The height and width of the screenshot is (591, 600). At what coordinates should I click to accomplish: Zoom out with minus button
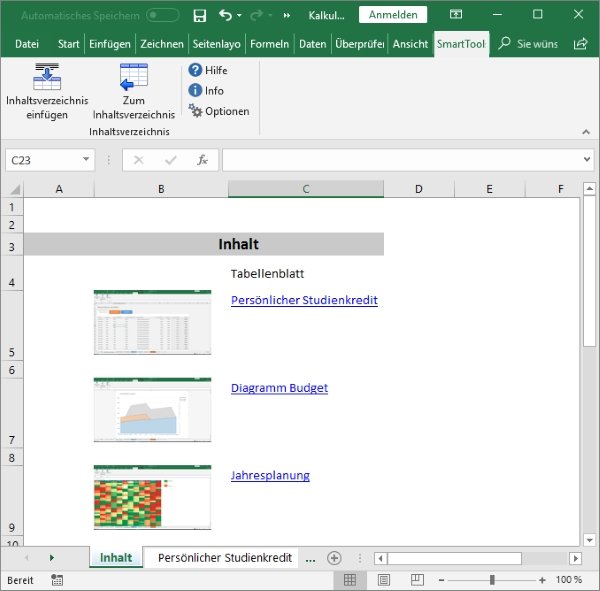point(441,580)
